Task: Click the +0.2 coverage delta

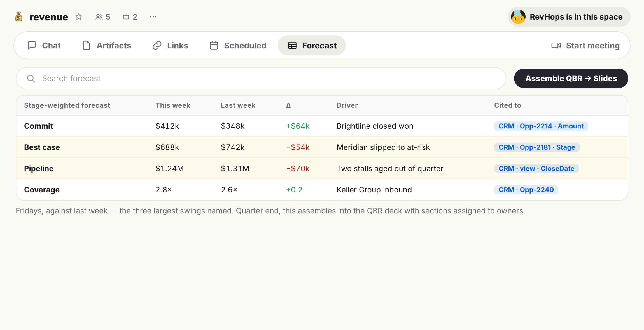Action: tap(294, 190)
